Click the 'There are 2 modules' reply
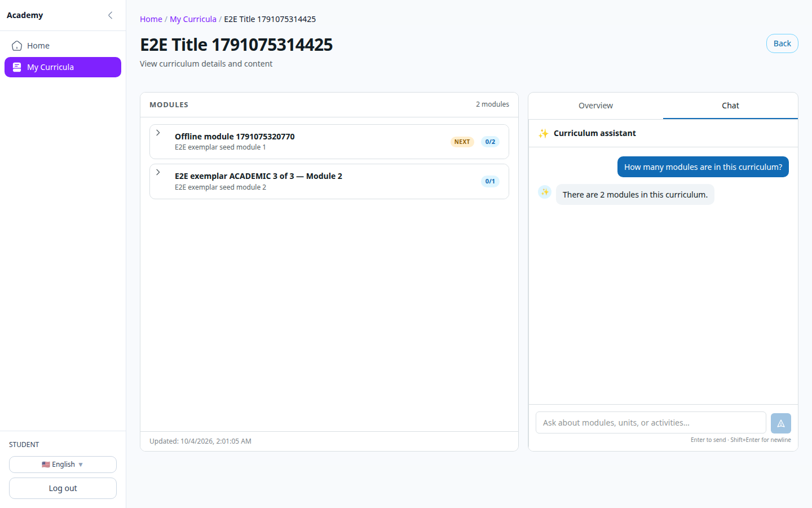 635,195
